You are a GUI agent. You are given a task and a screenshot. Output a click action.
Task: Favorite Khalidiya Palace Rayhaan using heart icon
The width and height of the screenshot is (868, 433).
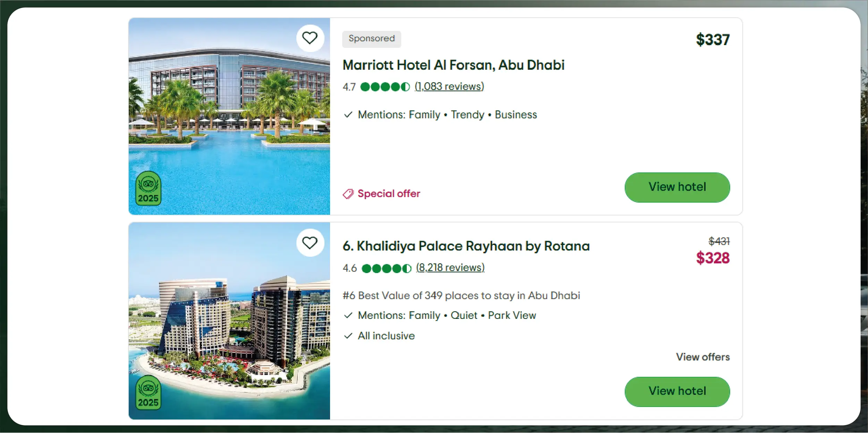click(310, 243)
